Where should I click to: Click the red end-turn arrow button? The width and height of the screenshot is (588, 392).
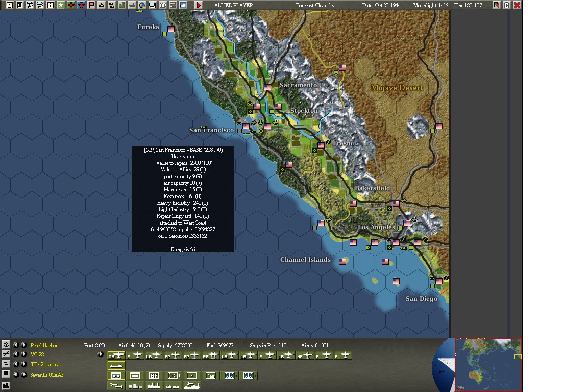pos(199,5)
